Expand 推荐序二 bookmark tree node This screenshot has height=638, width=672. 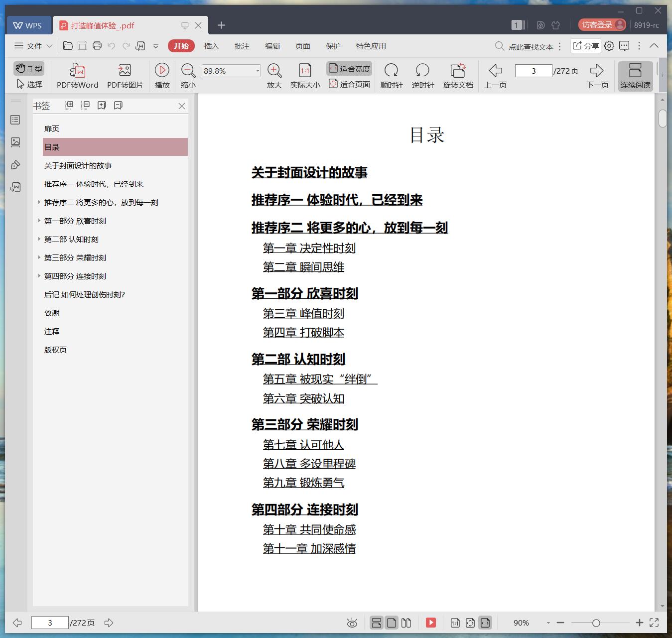tap(39, 202)
